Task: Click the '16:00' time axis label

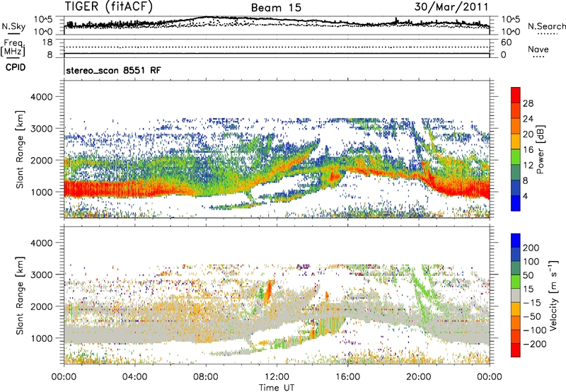Action: click(347, 377)
